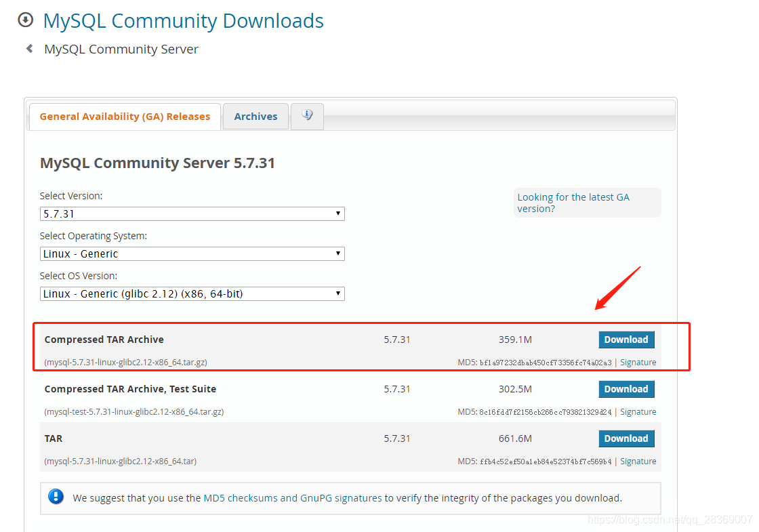The height and width of the screenshot is (532, 759).
Task: Click the Select OS Version label
Action: pyautogui.click(x=79, y=276)
